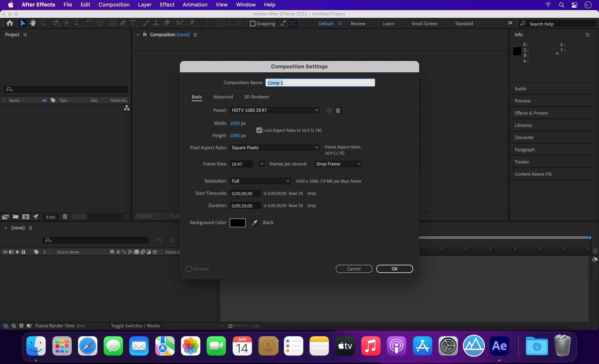Click the Libraries panel icon
This screenshot has height=364, width=599.
pos(523,125)
